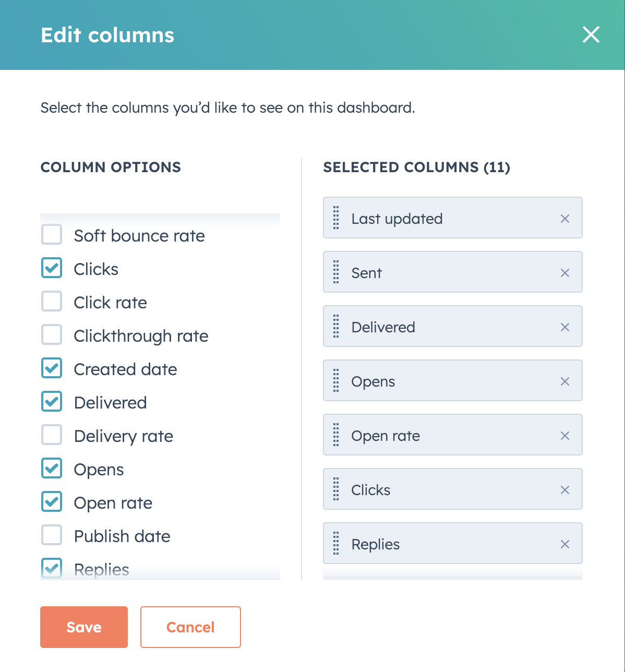Image resolution: width=625 pixels, height=672 pixels.
Task: Remove Open rate from selected columns
Action: (564, 436)
